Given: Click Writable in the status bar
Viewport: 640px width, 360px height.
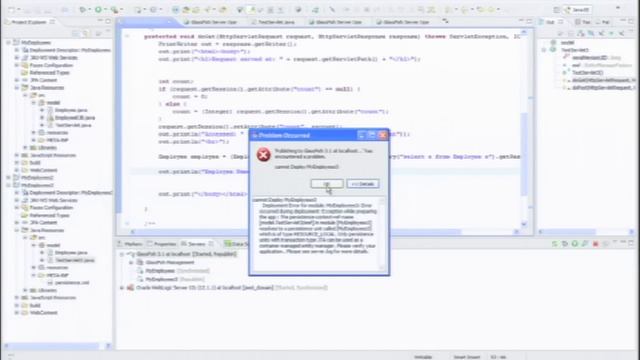Looking at the screenshot, I should pyautogui.click(x=423, y=357).
